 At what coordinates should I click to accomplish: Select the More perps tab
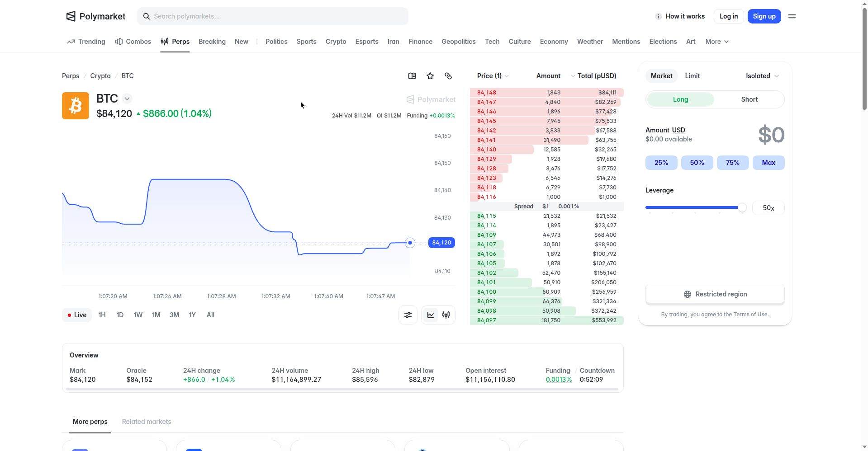[x=90, y=422]
